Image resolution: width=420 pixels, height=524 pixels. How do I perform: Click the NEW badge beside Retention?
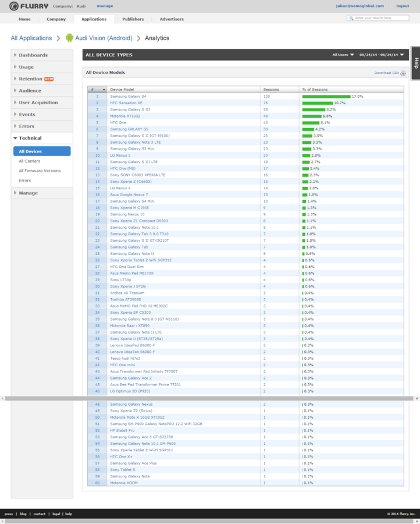click(49, 79)
